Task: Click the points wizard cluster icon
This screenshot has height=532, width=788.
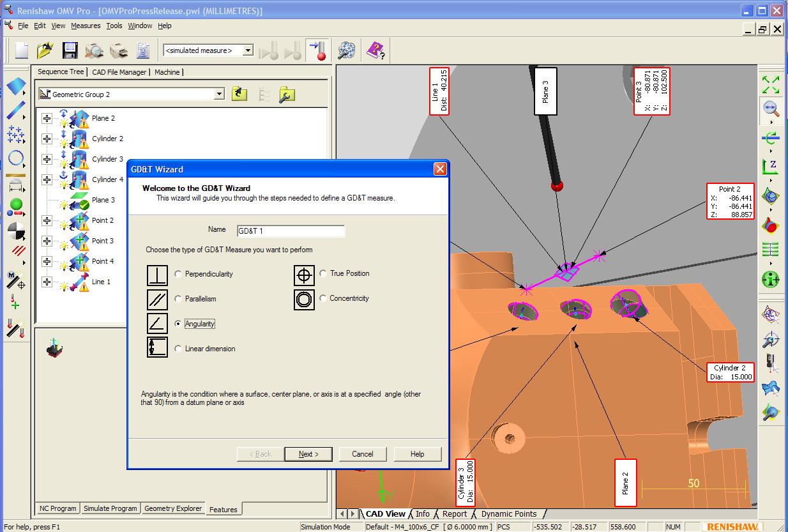Action: [x=347, y=50]
